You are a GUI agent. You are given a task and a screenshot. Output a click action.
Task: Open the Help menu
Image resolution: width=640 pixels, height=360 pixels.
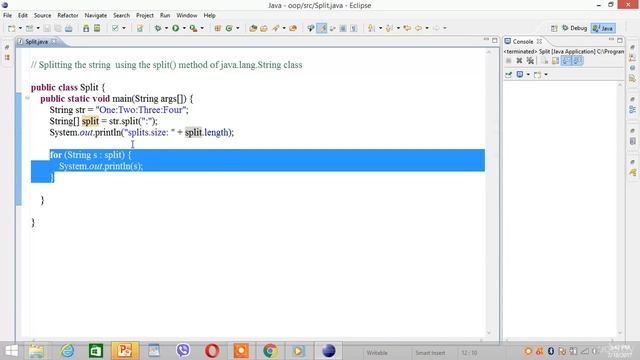[x=209, y=16]
